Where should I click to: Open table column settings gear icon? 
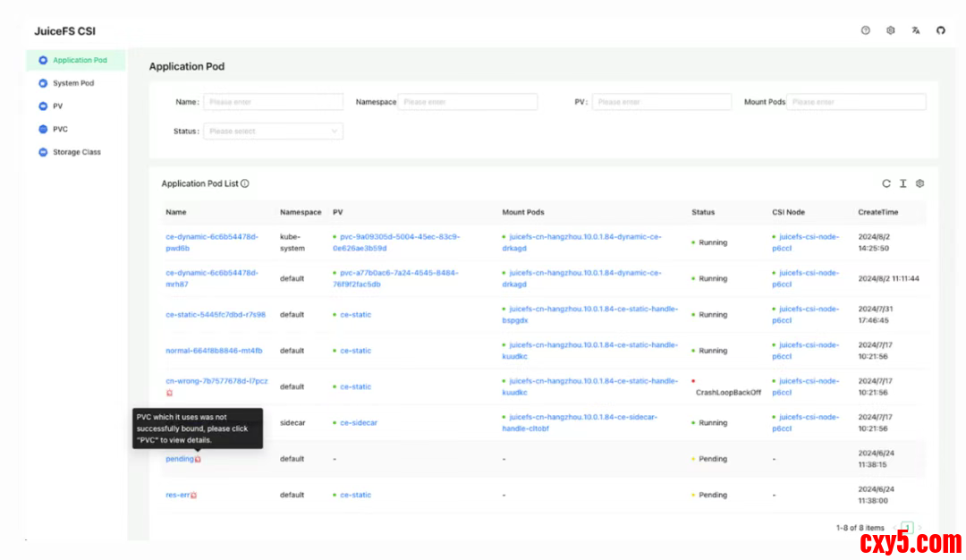919,183
